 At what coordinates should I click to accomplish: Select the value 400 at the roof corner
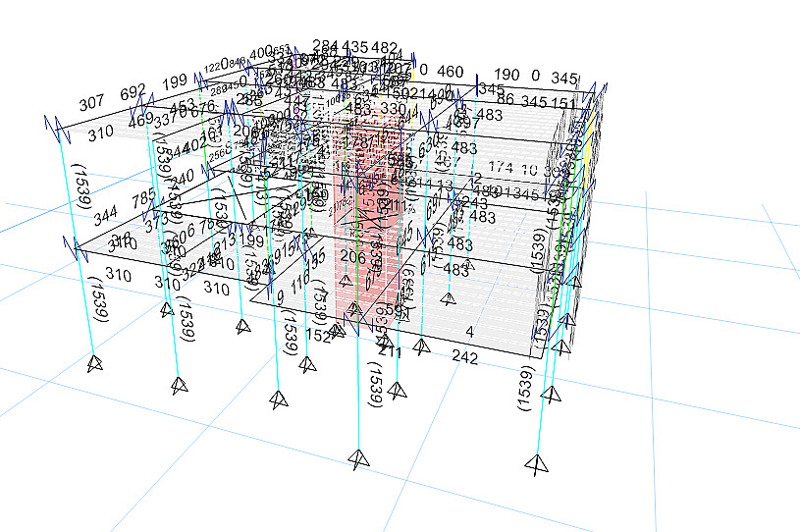[261, 53]
